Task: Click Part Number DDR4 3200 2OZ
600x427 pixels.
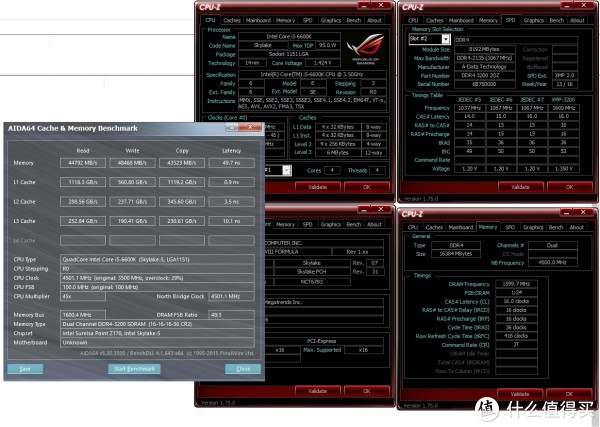Action: pos(484,75)
